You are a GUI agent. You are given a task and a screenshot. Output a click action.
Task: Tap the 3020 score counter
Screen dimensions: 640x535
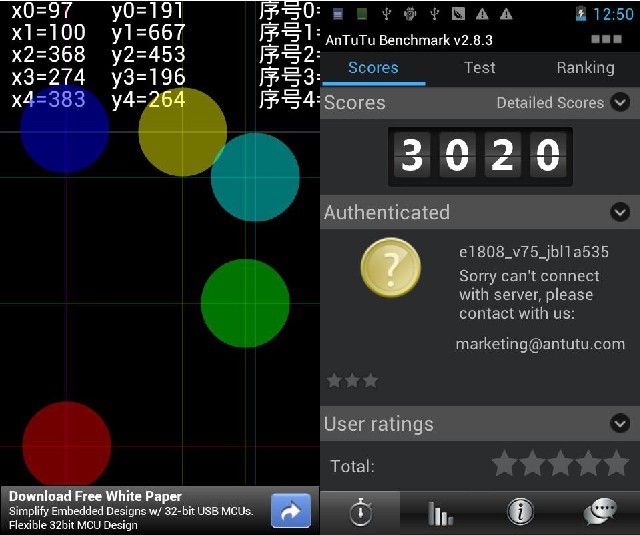pyautogui.click(x=480, y=156)
